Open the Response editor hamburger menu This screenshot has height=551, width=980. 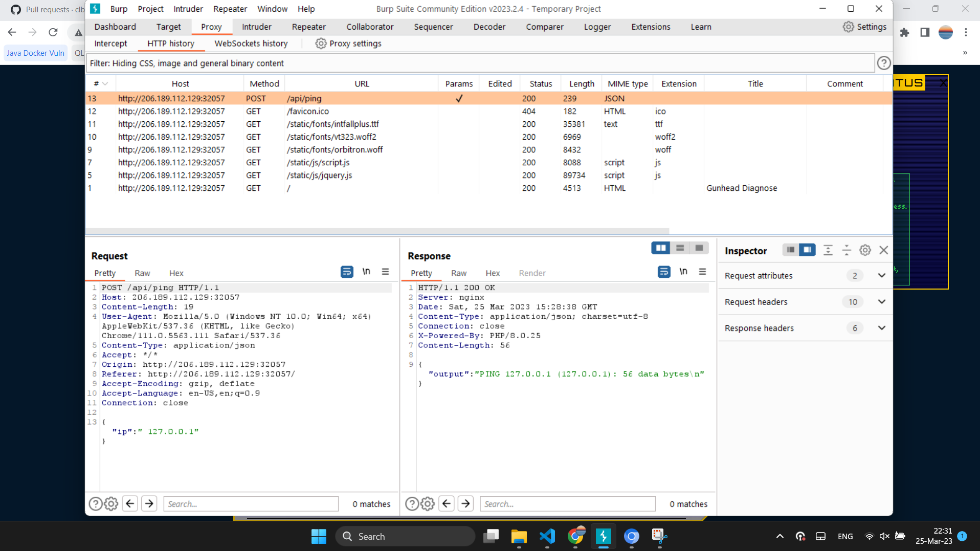(703, 272)
